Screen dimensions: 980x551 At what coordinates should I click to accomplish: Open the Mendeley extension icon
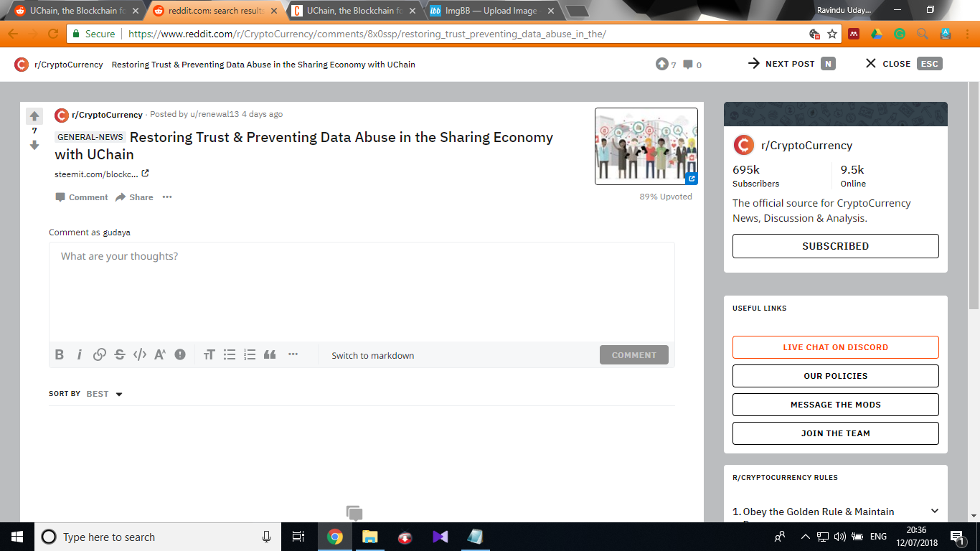coord(854,34)
